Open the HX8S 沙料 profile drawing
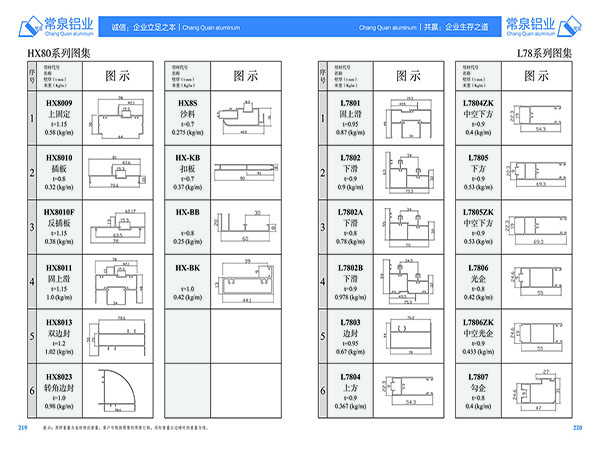 coord(245,117)
